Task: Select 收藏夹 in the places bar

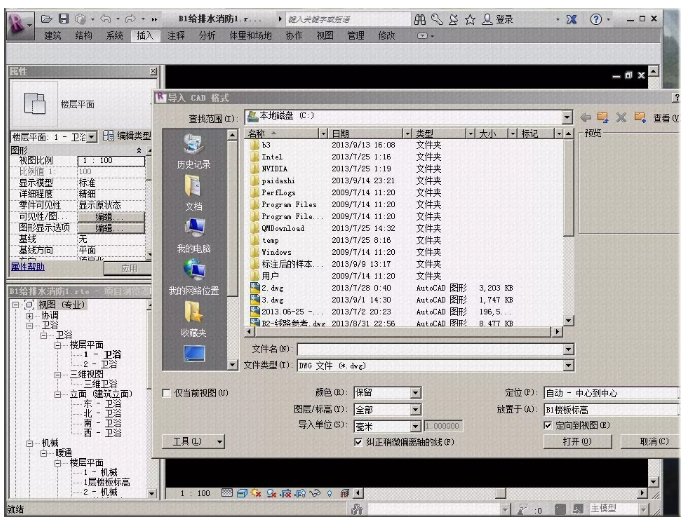Action: click(194, 319)
